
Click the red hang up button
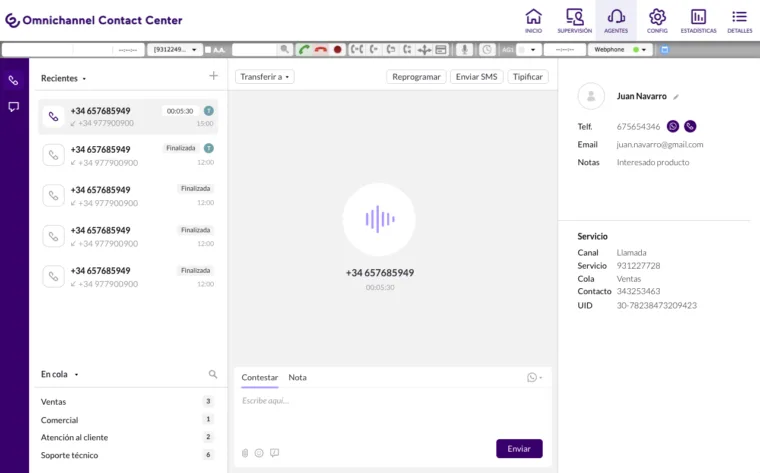click(x=320, y=49)
